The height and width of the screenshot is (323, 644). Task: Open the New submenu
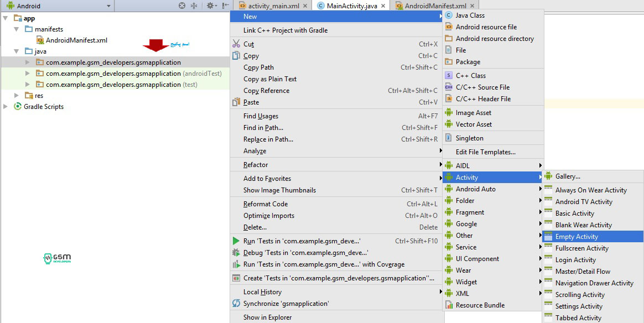pos(337,17)
